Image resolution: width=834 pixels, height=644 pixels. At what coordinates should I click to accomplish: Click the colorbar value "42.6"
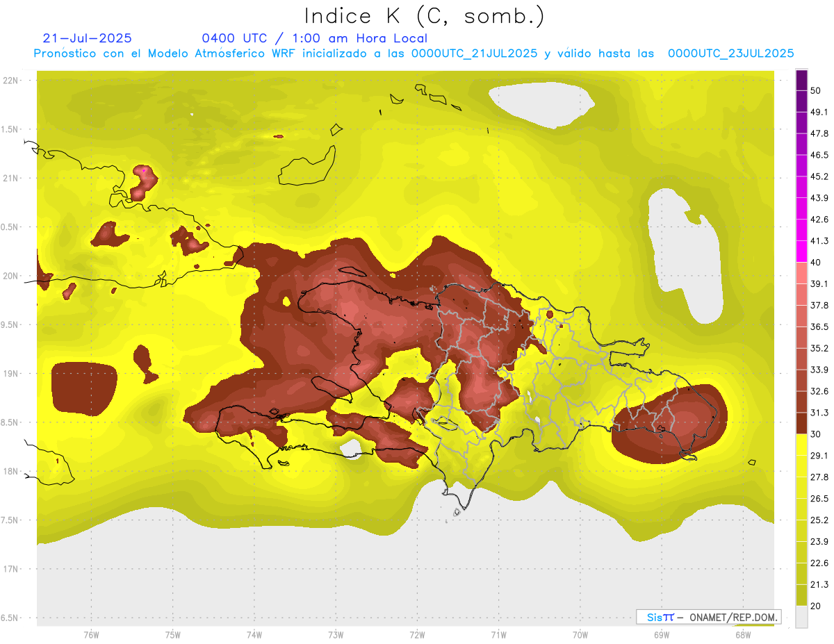tap(819, 220)
